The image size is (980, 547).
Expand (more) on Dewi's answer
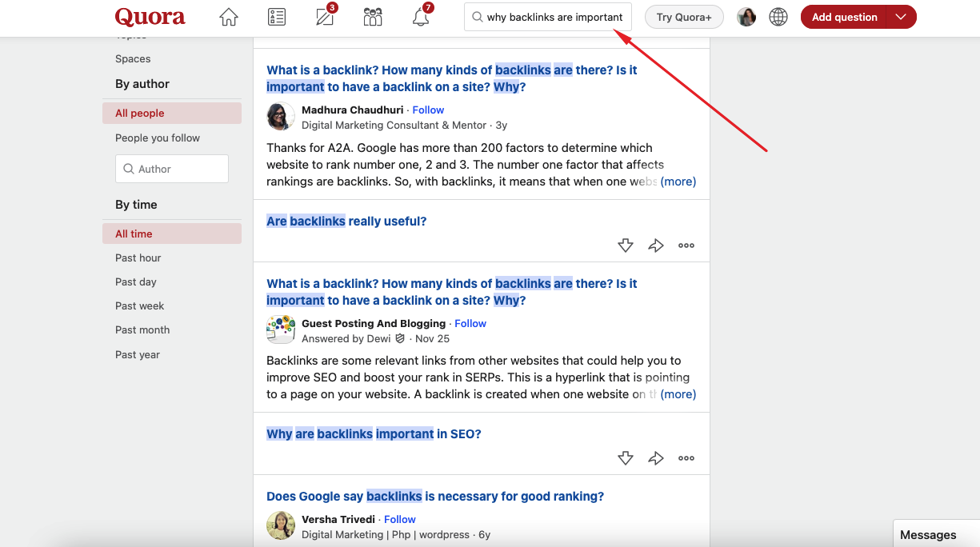point(678,394)
